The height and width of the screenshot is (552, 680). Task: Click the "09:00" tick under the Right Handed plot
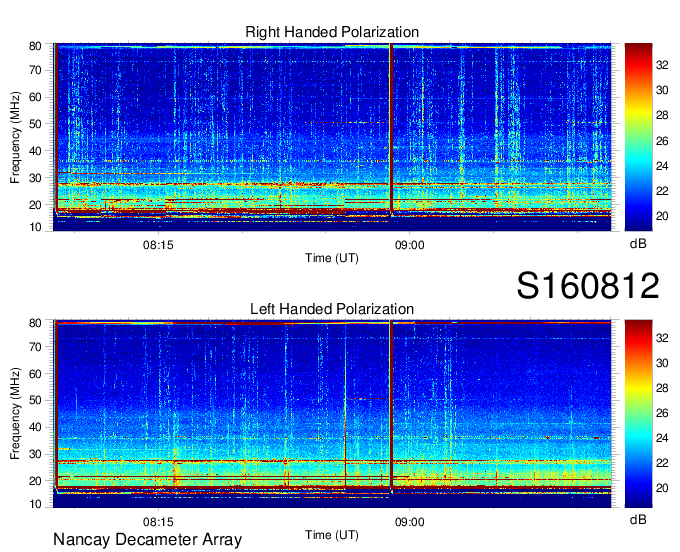[409, 245]
